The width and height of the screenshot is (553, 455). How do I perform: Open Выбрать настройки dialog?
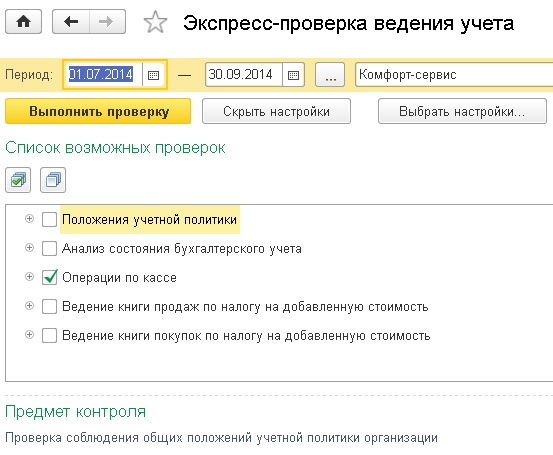click(462, 111)
